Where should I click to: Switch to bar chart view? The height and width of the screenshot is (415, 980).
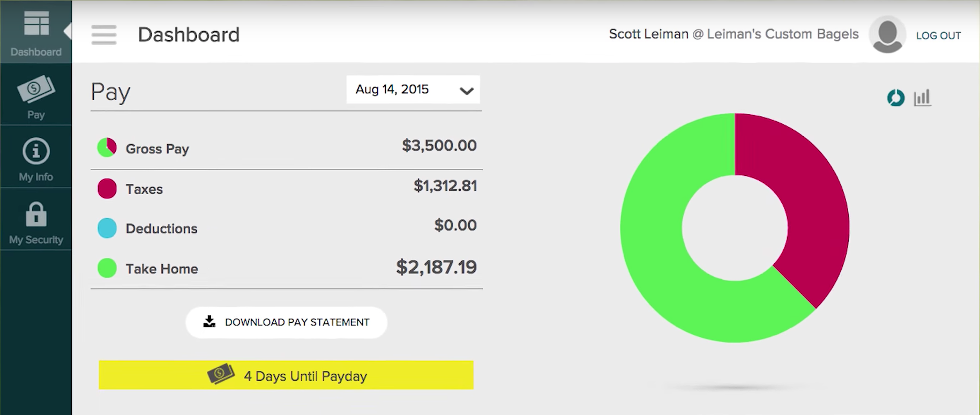[x=922, y=98]
